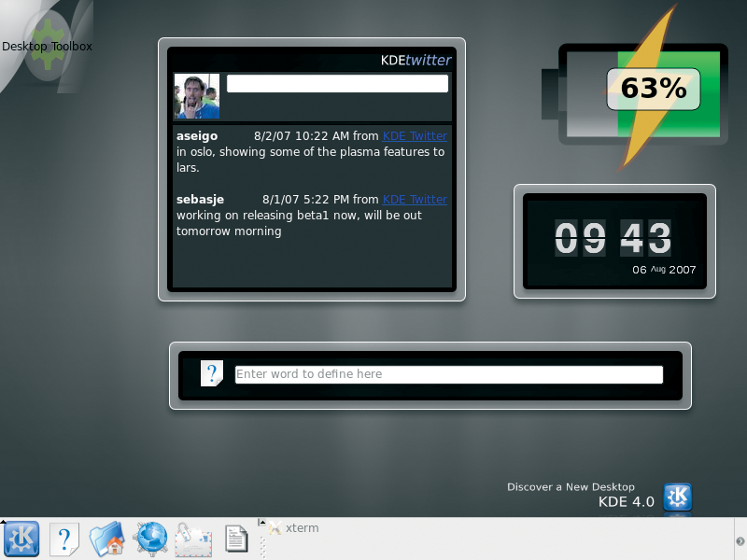Click the KDE 4.0 logo icon
Image resolution: width=747 pixels, height=560 pixels.
click(x=678, y=497)
